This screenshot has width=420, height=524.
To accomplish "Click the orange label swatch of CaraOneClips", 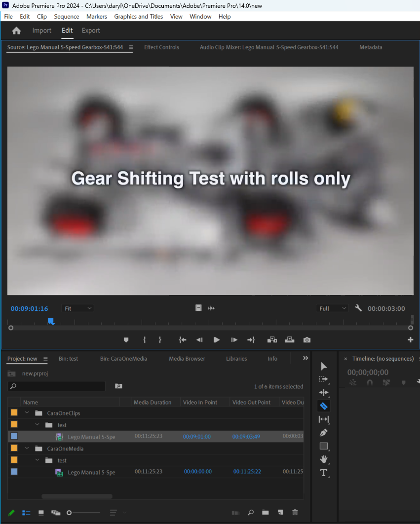I will point(14,412).
